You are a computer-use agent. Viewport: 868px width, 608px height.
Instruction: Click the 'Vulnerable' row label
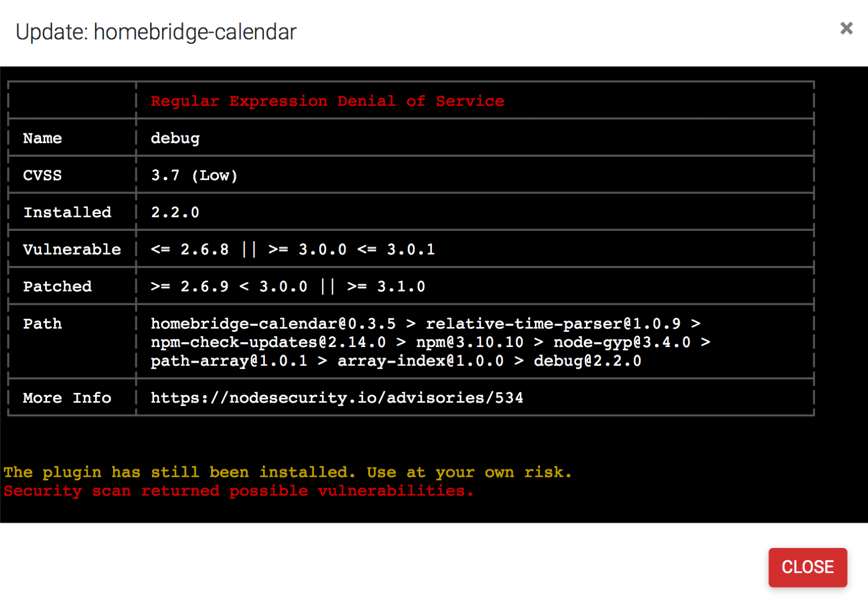72,249
